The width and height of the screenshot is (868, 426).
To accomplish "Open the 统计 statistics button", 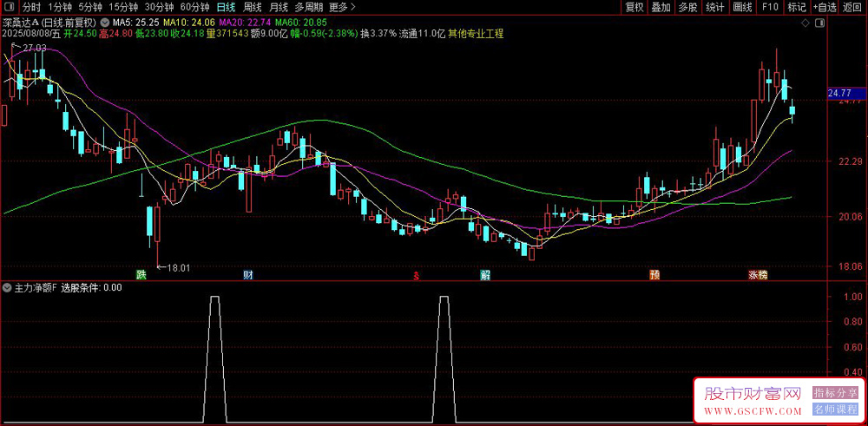I will pos(715,7).
